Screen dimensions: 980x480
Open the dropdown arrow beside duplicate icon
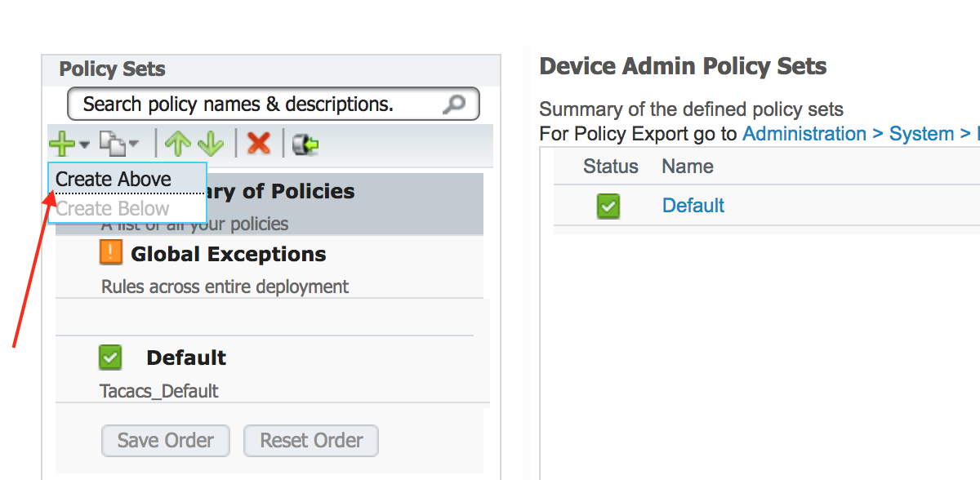coord(133,145)
